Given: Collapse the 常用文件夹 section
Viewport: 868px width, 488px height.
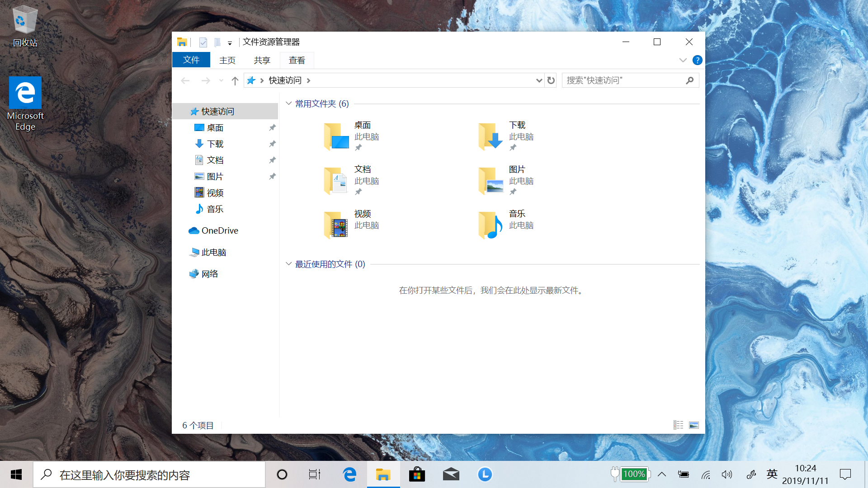Looking at the screenshot, I should 289,103.
